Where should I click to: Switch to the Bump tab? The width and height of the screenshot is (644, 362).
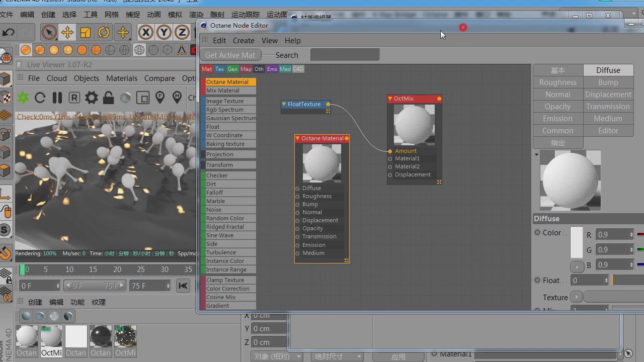tap(608, 82)
